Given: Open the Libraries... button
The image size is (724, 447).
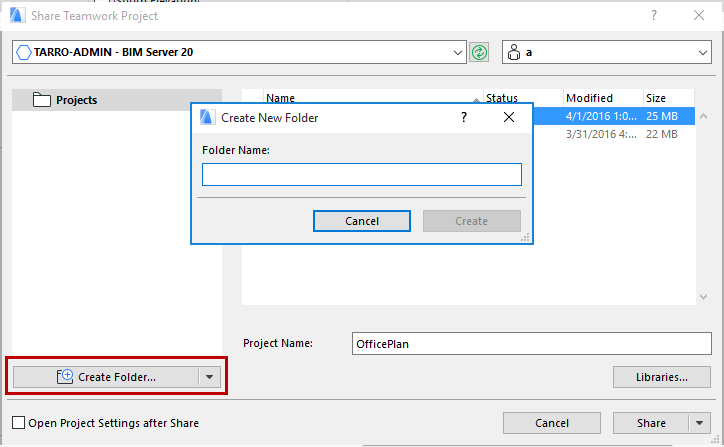Looking at the screenshot, I should click(662, 377).
